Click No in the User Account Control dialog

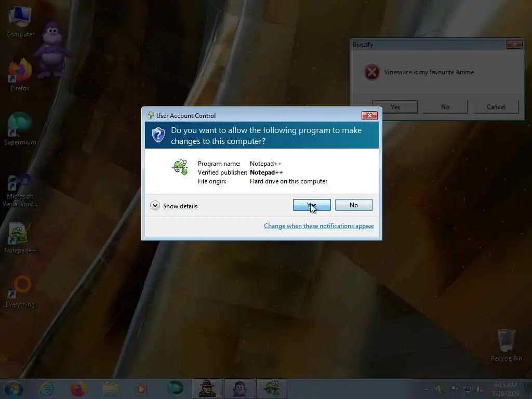(354, 205)
